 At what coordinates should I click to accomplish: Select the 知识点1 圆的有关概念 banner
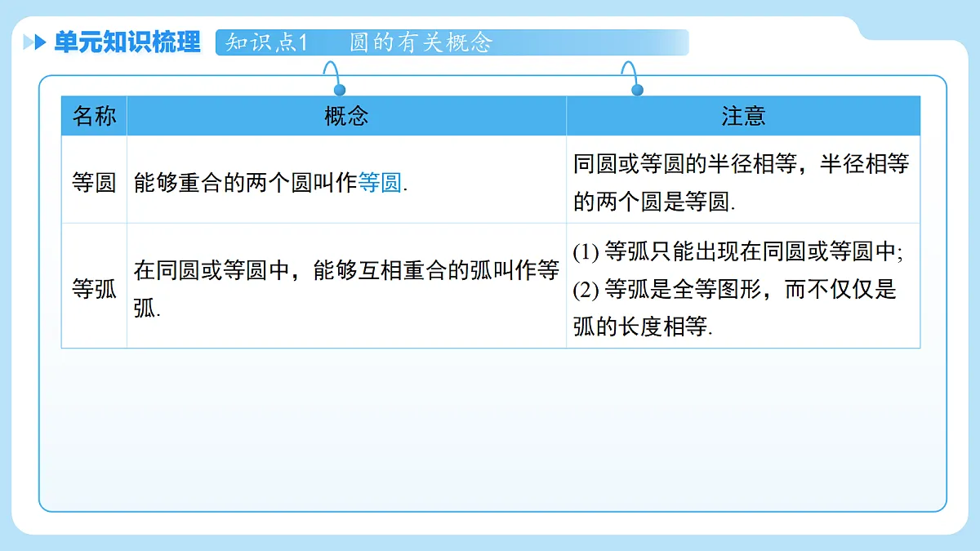tap(452, 42)
